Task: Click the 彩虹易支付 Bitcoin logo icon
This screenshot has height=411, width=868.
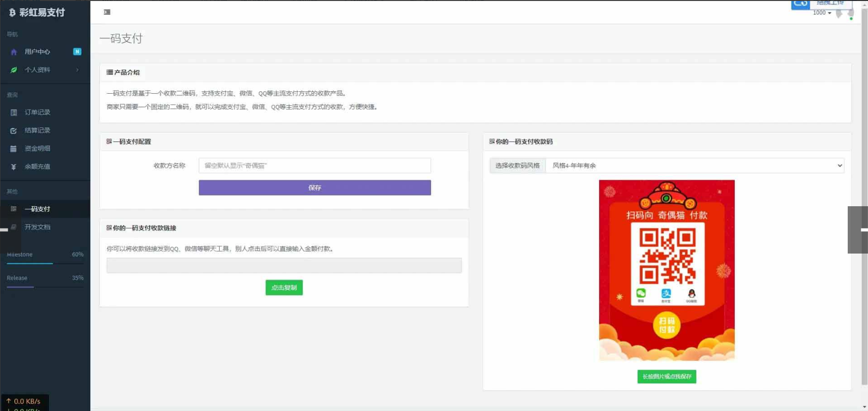Action: click(12, 13)
